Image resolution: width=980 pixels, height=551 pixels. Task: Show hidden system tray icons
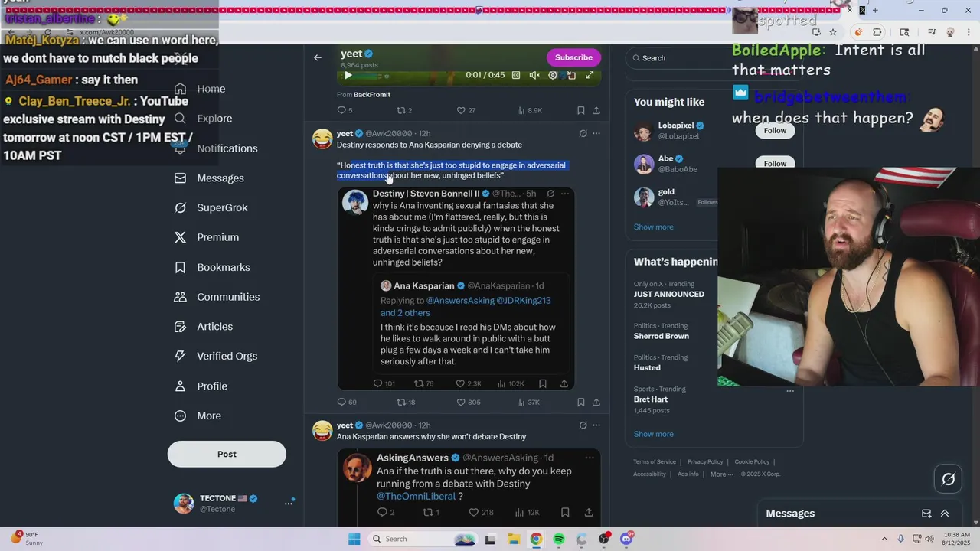tap(884, 539)
